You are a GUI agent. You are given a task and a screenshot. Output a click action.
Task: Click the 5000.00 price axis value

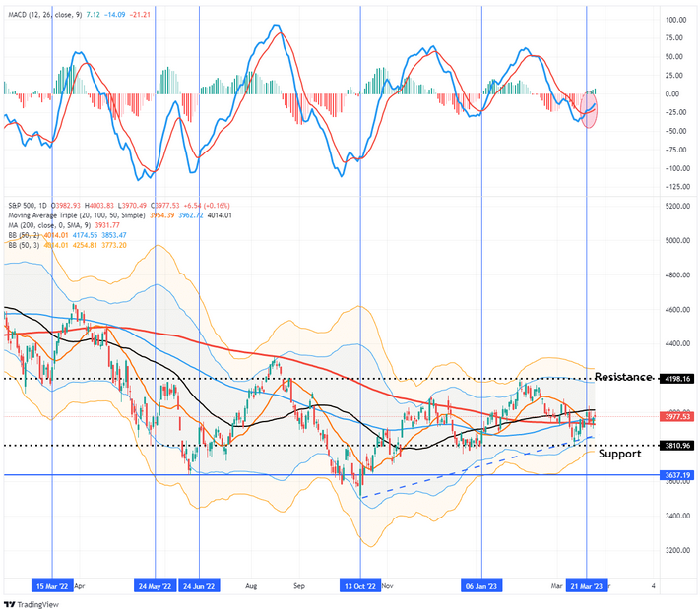pyautogui.click(x=677, y=240)
